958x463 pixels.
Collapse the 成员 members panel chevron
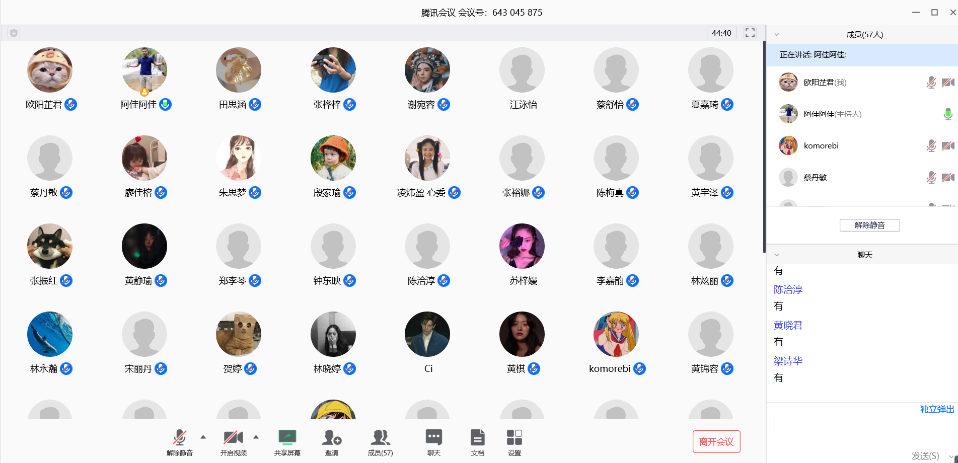[776, 34]
